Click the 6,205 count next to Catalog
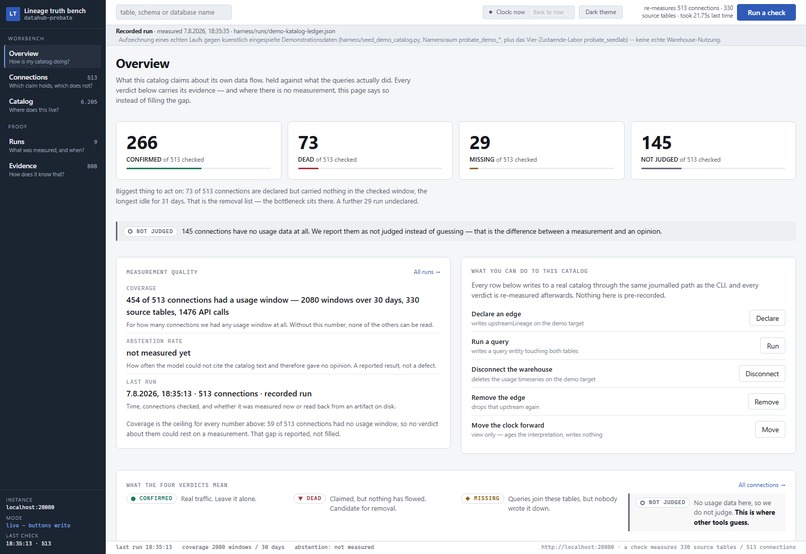The height and width of the screenshot is (554, 806). tap(89, 102)
